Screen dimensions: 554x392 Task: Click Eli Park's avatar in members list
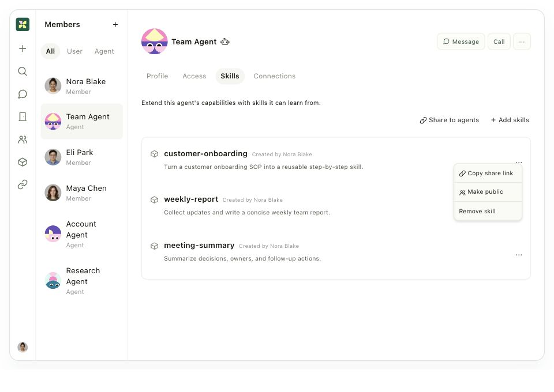tap(53, 157)
